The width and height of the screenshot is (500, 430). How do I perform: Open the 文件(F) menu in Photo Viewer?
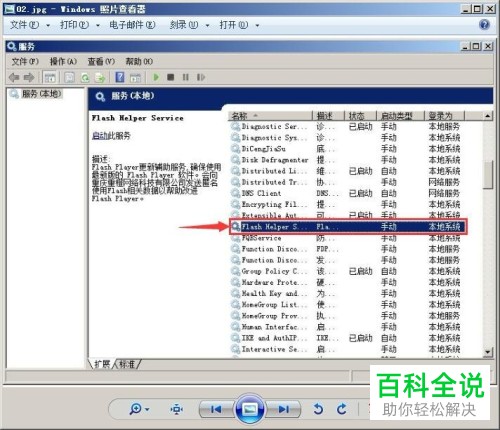tap(30, 25)
